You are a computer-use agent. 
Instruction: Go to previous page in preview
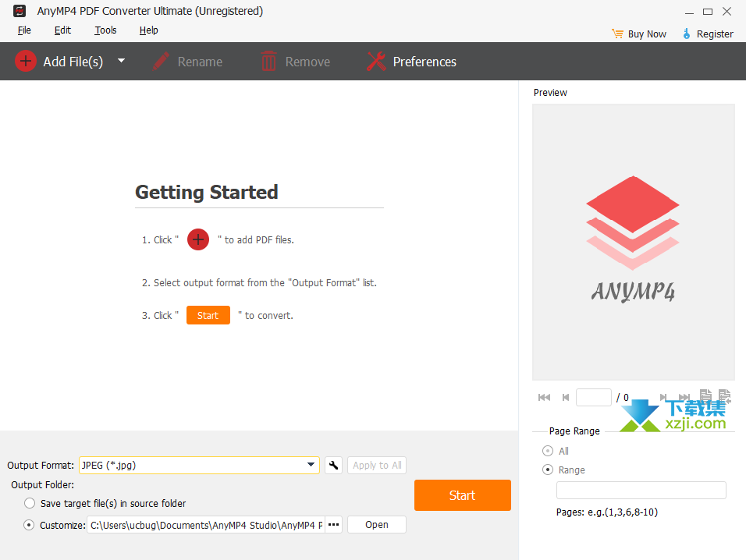pyautogui.click(x=566, y=398)
